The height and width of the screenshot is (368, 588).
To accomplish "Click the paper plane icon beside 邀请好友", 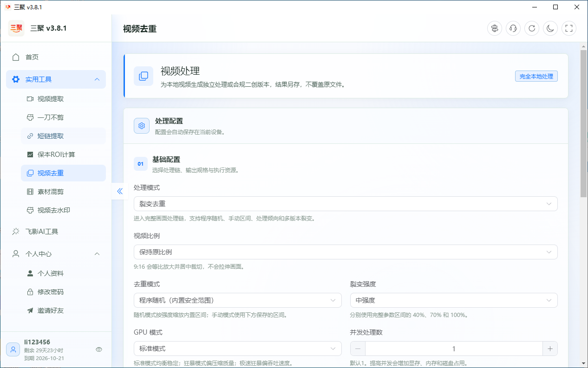I will 30,310.
